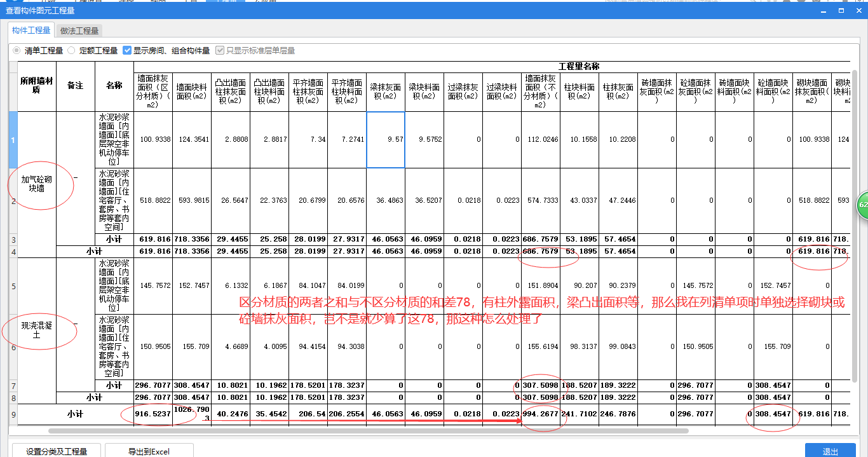
Task: Switch to the 构件工程量 tab
Action: point(31,31)
